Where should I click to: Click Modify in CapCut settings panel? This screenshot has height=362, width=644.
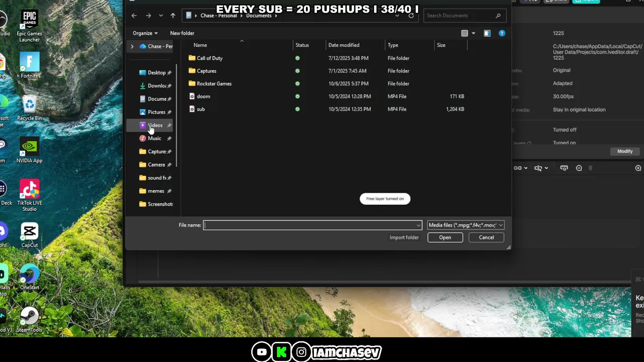pos(625,151)
